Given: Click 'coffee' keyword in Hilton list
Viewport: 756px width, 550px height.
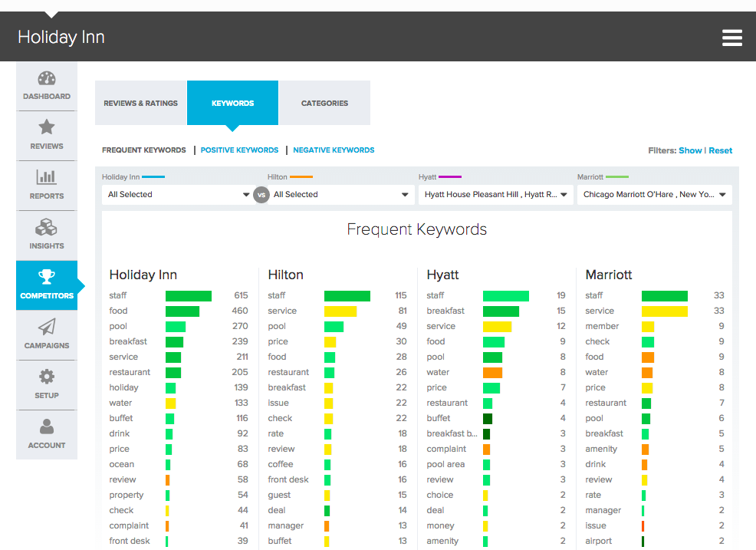Looking at the screenshot, I should tap(281, 464).
